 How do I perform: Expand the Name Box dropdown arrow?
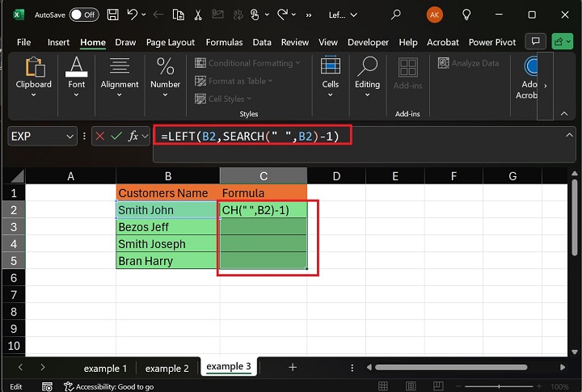(69, 137)
